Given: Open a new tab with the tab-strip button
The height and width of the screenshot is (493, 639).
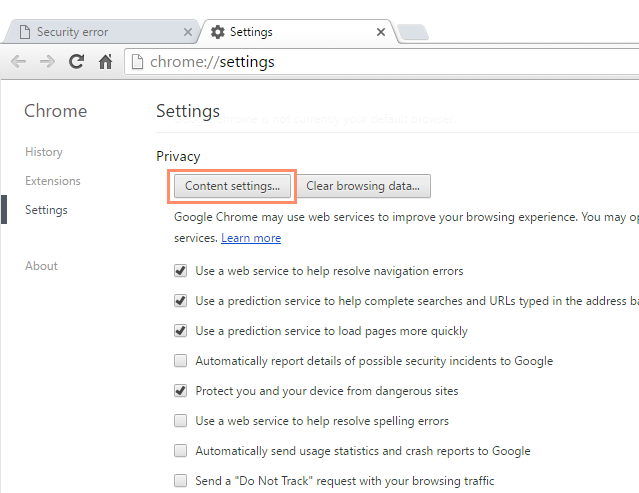Looking at the screenshot, I should coord(412,32).
